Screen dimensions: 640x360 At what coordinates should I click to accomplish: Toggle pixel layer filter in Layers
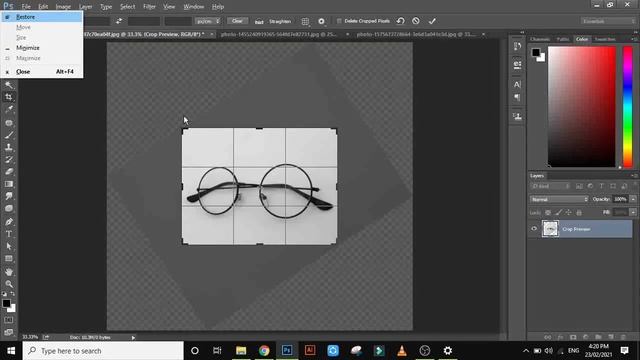(x=579, y=186)
